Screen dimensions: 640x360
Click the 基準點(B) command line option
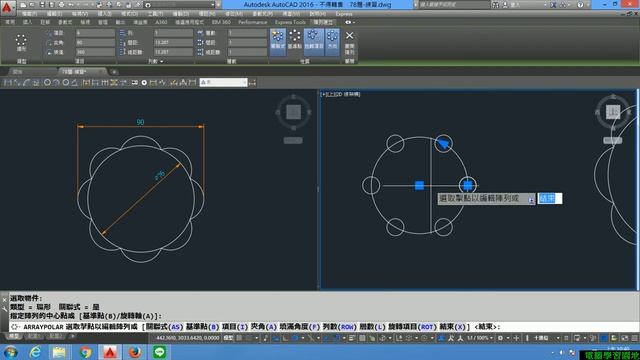pos(202,327)
